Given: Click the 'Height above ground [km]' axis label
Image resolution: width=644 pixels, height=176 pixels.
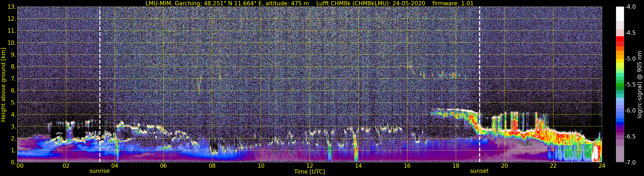Looking at the screenshot, I should pyautogui.click(x=3, y=85).
